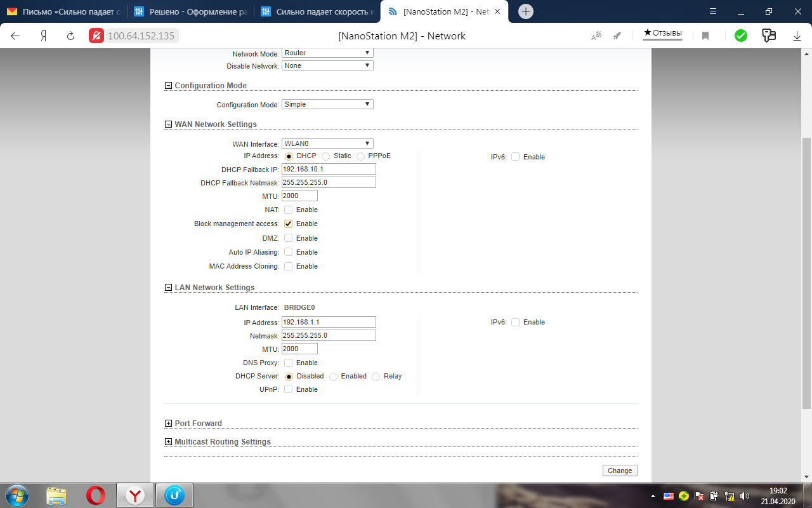The image size is (812, 508).
Task: Open Windows Explorer from the taskbar
Action: point(56,495)
